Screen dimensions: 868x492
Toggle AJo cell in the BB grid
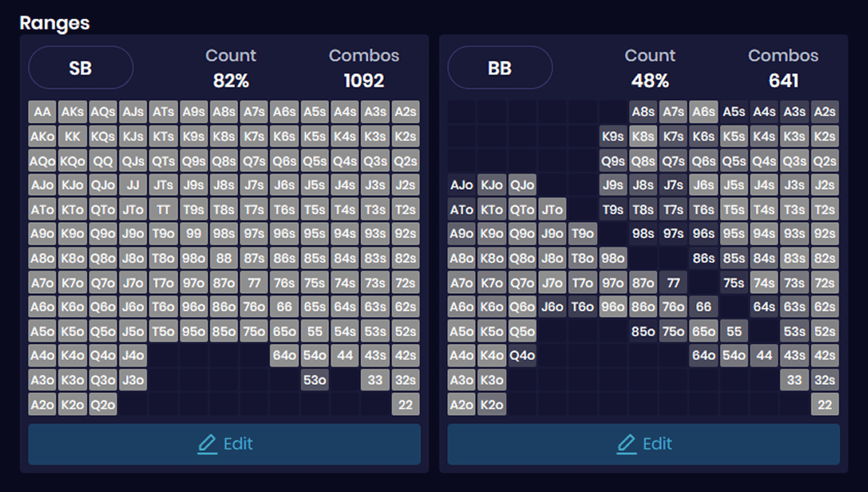(461, 185)
